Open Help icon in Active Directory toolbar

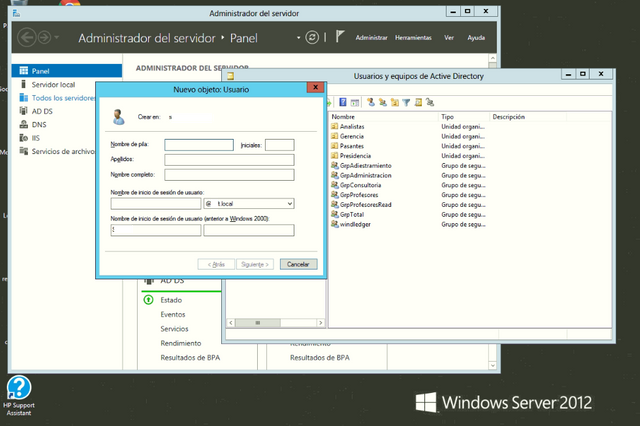[343, 102]
